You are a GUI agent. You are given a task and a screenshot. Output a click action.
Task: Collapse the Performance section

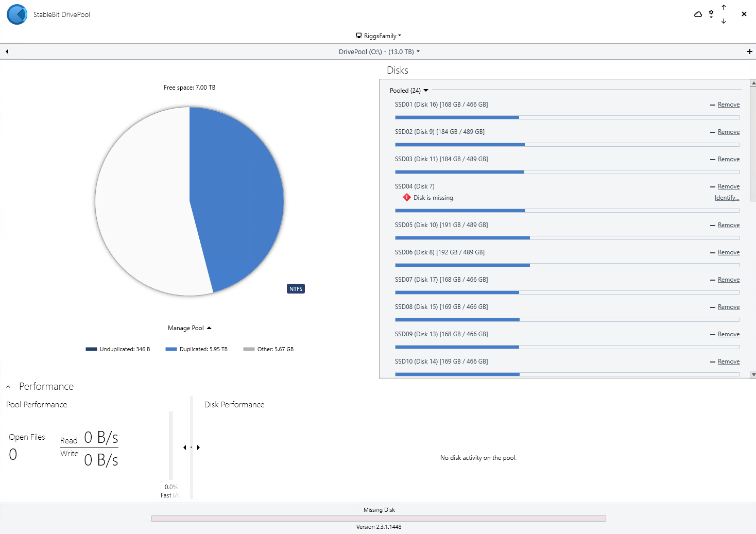pos(8,387)
